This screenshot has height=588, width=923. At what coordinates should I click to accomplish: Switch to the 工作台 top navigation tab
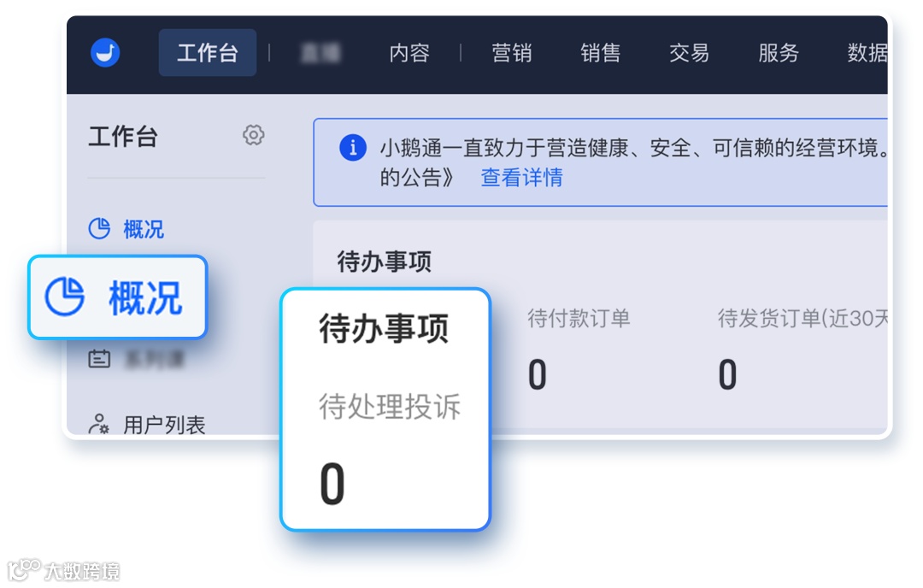click(x=208, y=53)
